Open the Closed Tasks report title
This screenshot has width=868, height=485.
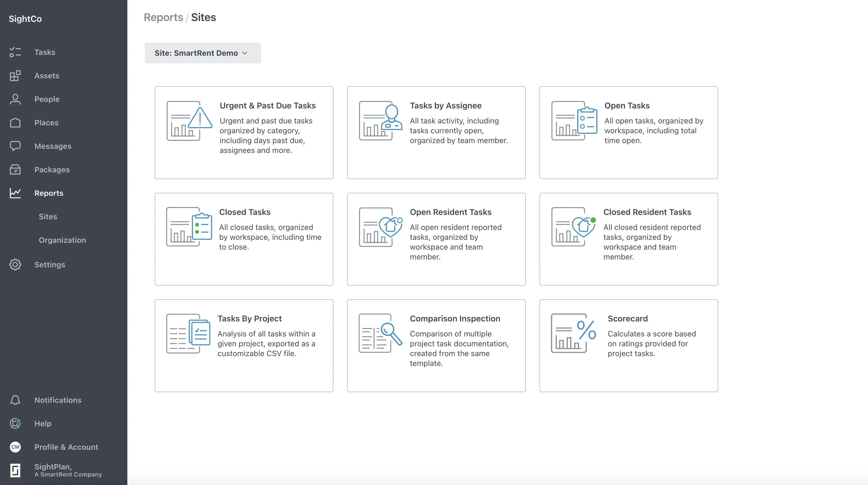click(x=245, y=212)
